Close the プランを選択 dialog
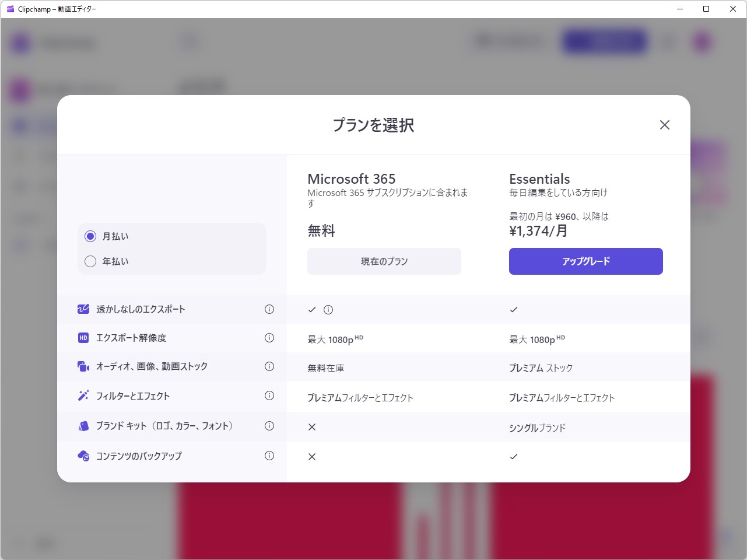Screen dimensions: 747x560 pos(664,124)
